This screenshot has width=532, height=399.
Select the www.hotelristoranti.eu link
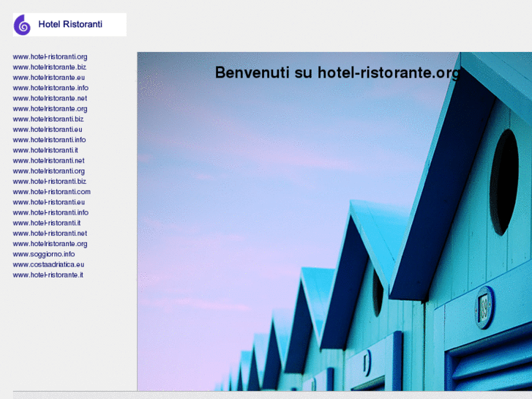click(x=48, y=130)
